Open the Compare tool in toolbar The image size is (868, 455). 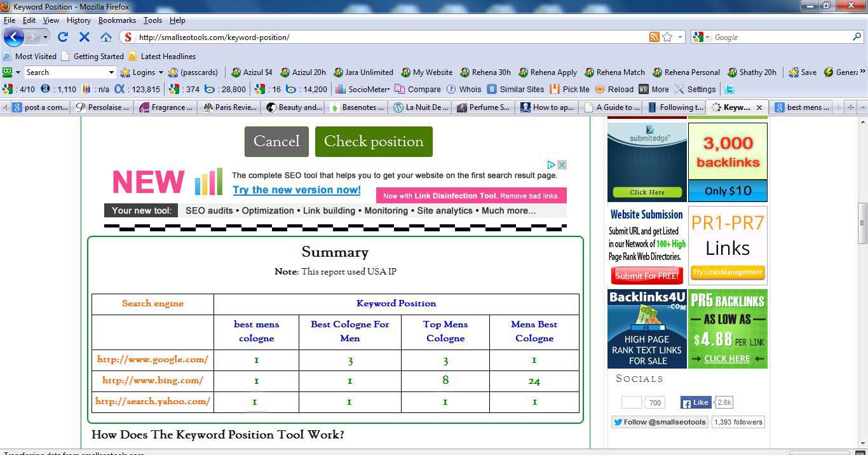pyautogui.click(x=417, y=89)
